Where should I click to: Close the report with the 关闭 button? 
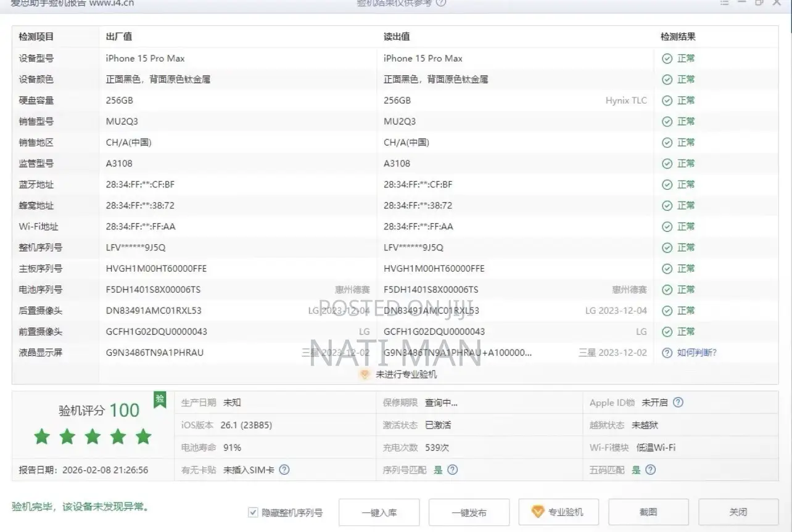(738, 512)
